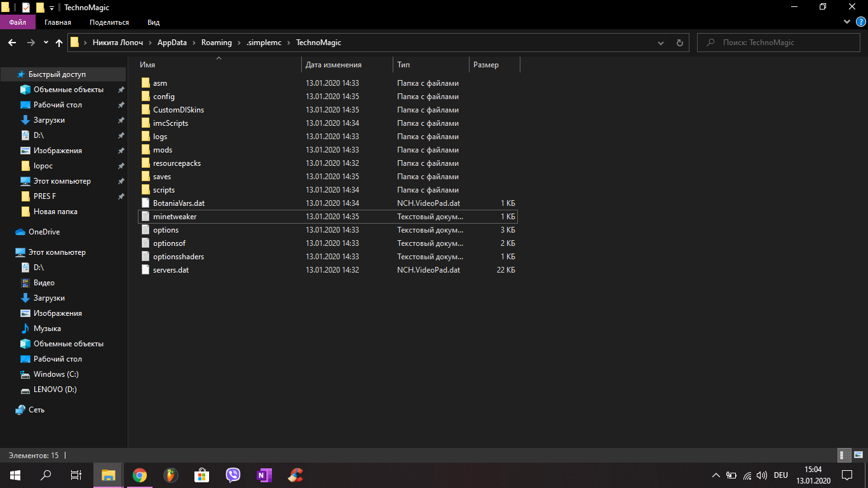Customize quick access toolbar dropdown
Screen dimensions: 868x488
coord(51,8)
